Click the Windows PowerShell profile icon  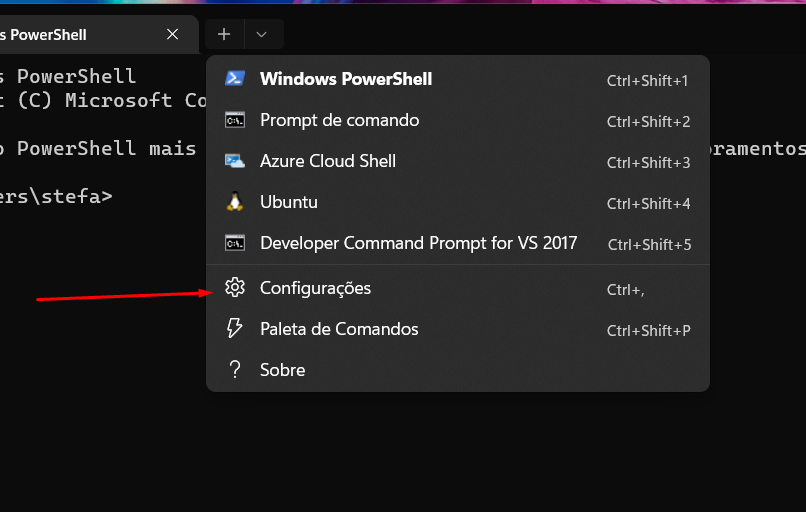click(235, 79)
